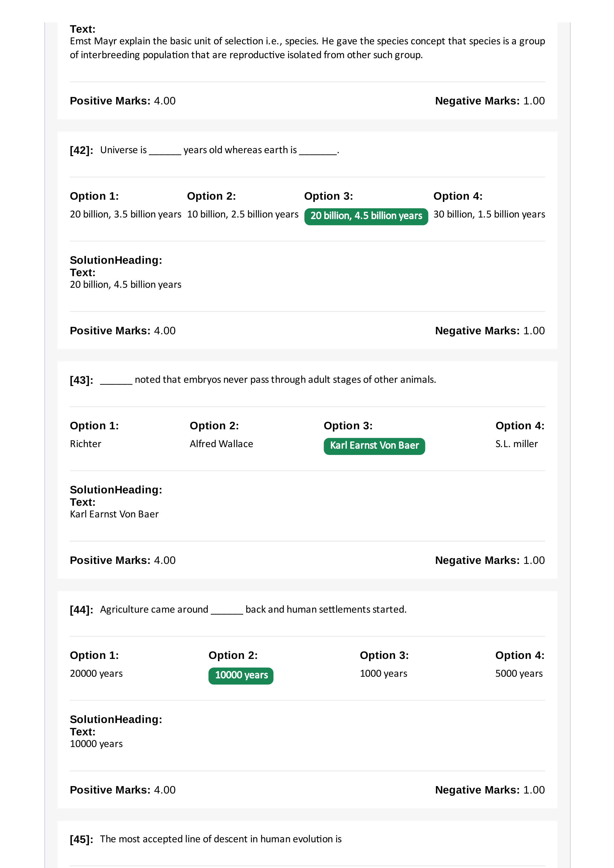Select highlighted answer Karl Earnst Von Baer
Screen dimensions: 614x868
point(374,446)
